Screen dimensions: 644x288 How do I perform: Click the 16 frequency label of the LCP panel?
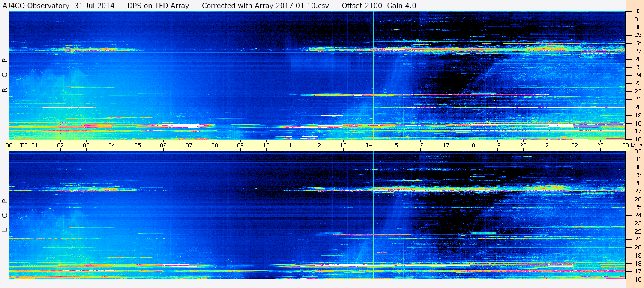tap(637, 279)
